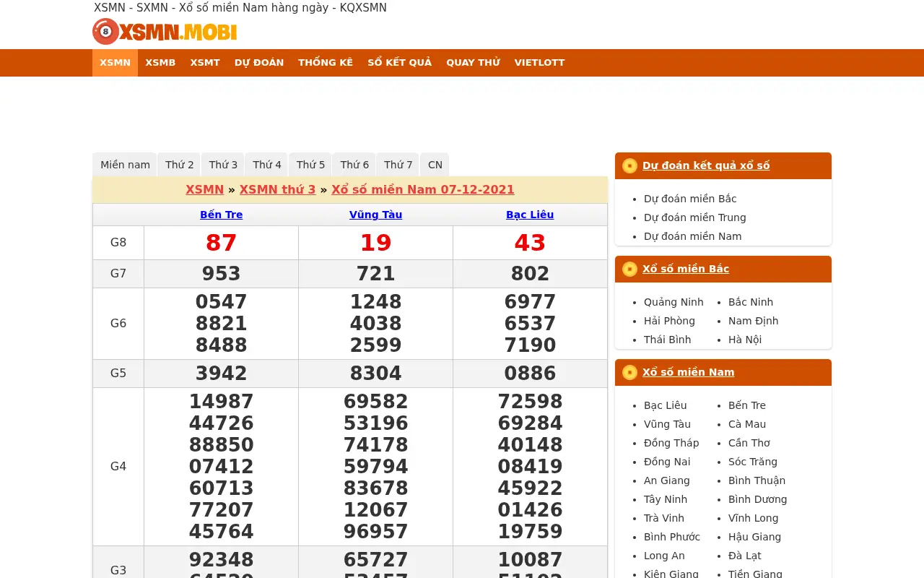Viewport: 924px width, 578px height.
Task: Click the coin icon beside Xổ số miền Bắc
Action: coord(629,269)
